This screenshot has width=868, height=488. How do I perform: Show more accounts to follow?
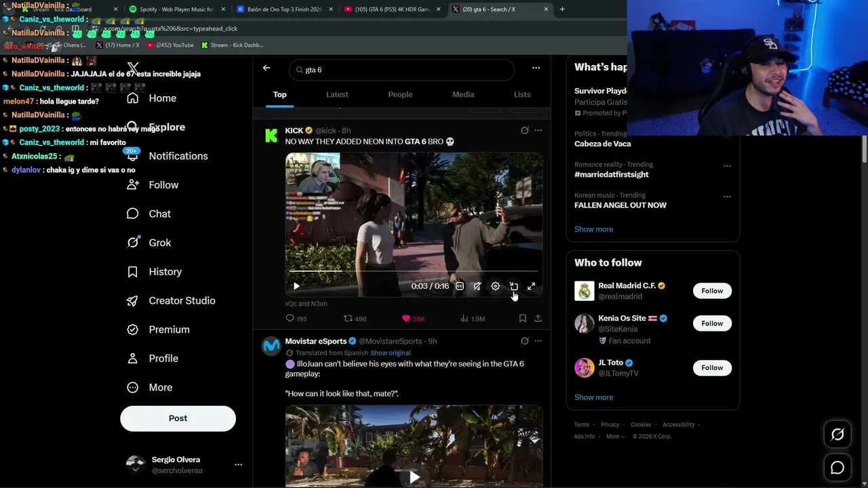pos(593,397)
